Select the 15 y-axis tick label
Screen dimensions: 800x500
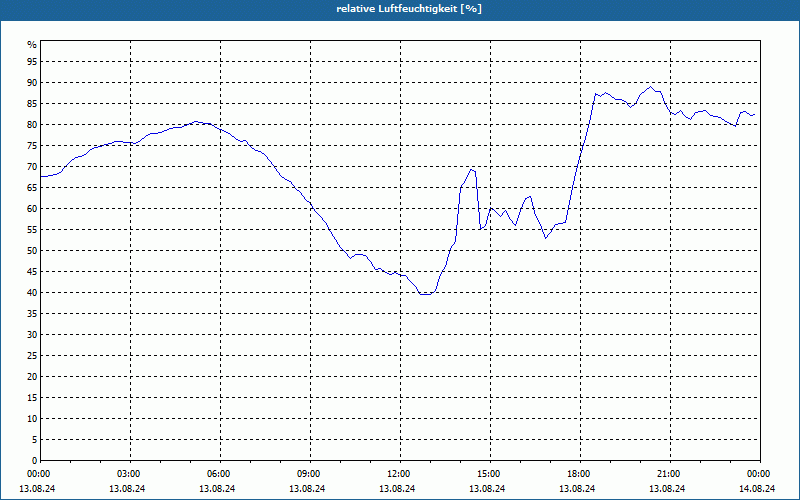(32, 397)
